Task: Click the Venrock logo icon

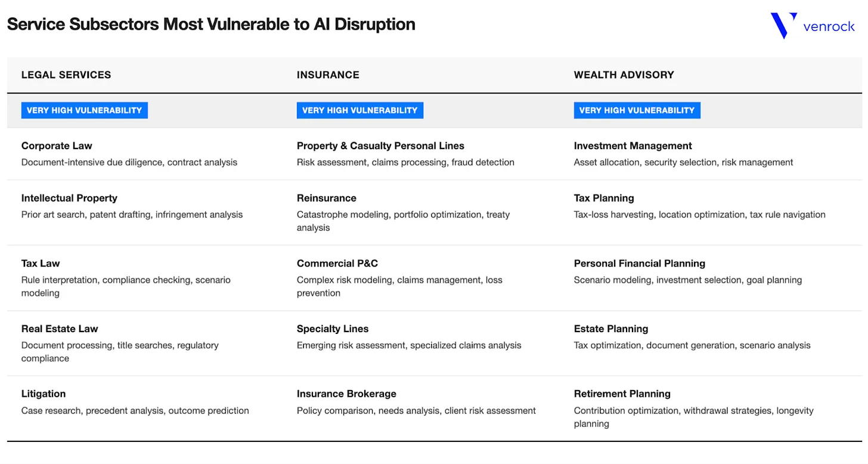Action: [783, 26]
